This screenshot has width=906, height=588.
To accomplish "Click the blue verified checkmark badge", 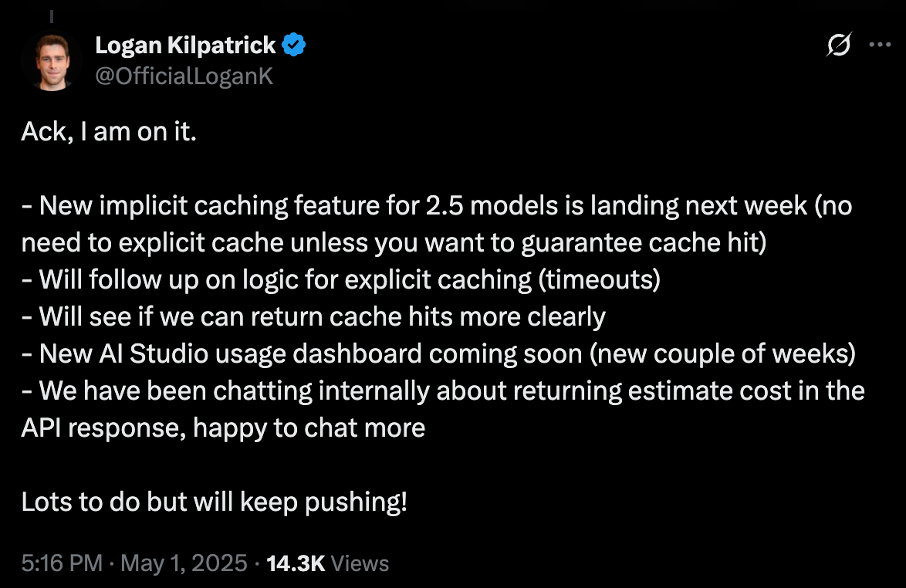I will click(x=294, y=46).
